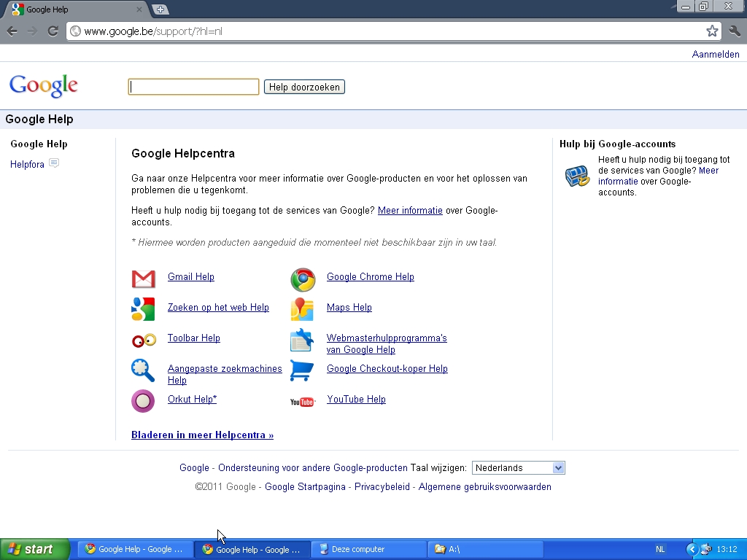The image size is (747, 560).
Task: Close the Google Help browser tab
Action: click(139, 9)
